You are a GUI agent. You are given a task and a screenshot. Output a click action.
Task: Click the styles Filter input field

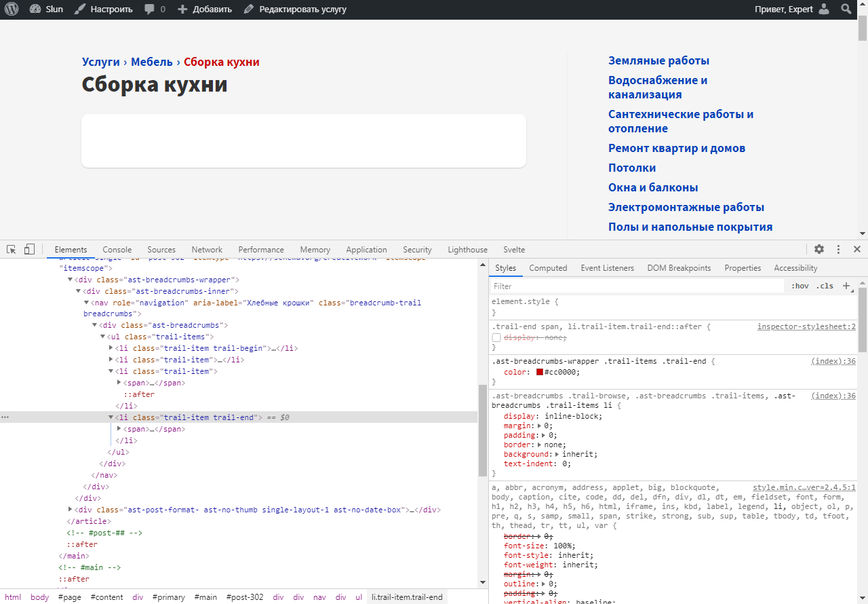click(637, 286)
